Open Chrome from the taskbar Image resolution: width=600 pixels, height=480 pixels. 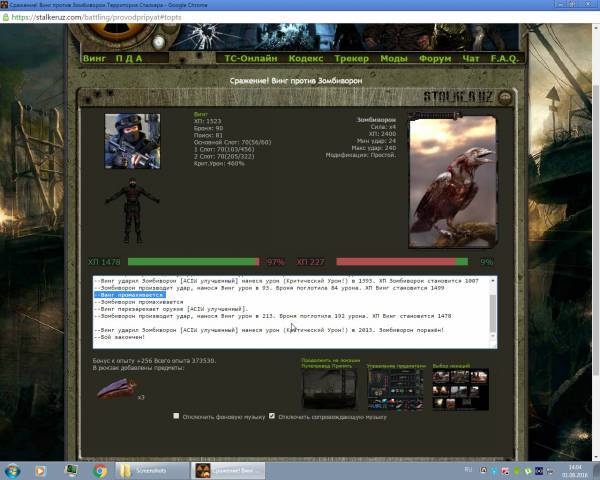click(100, 470)
